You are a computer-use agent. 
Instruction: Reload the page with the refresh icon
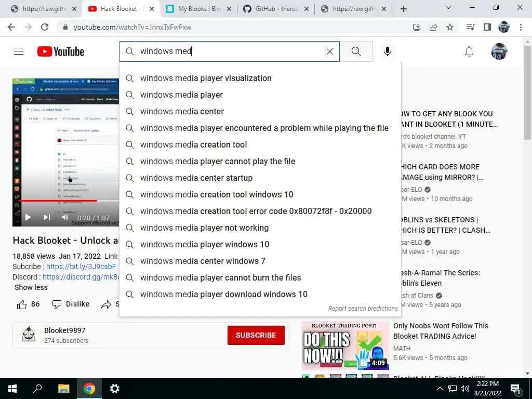[45, 27]
